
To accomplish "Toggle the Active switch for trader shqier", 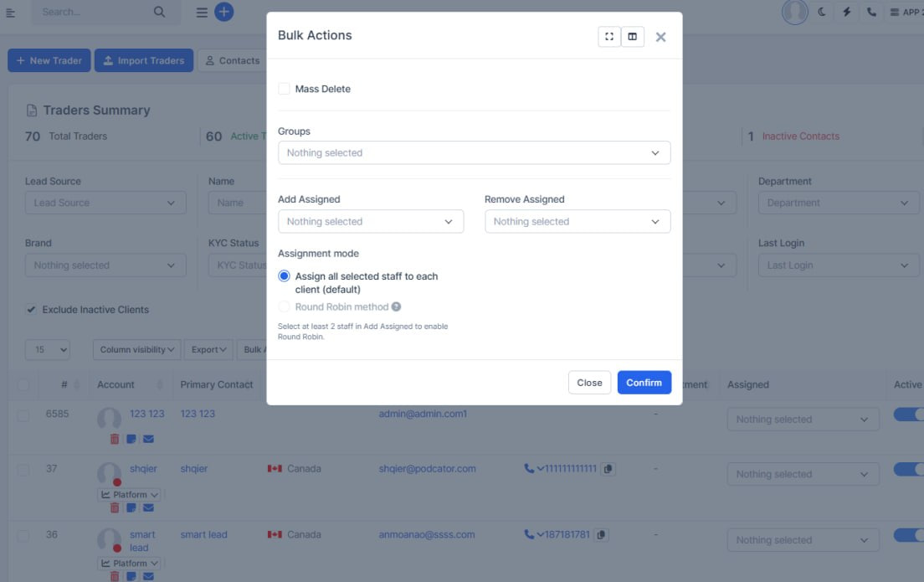I will 909,470.
